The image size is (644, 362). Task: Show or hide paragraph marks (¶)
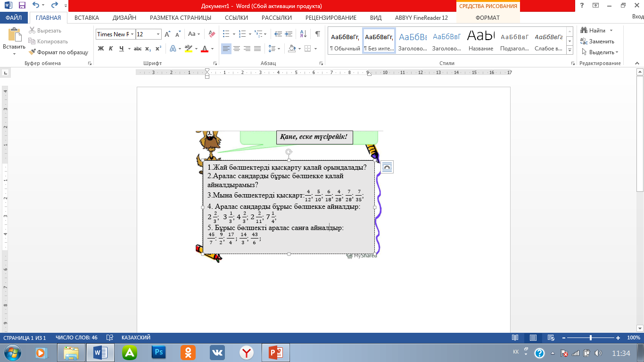[318, 34]
